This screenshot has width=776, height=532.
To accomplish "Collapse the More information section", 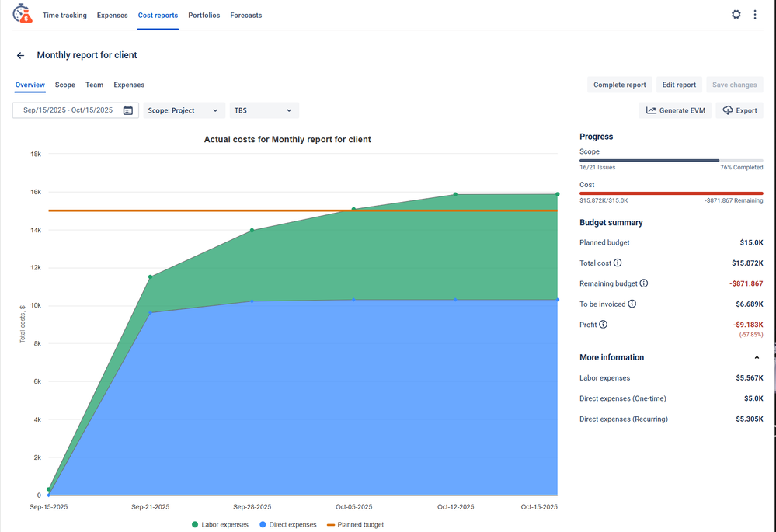I will (x=757, y=358).
